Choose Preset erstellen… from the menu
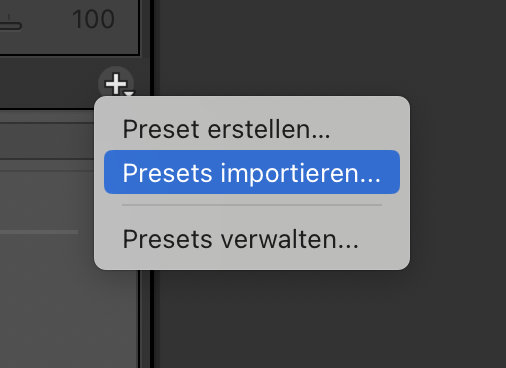506x368 pixels. click(226, 129)
